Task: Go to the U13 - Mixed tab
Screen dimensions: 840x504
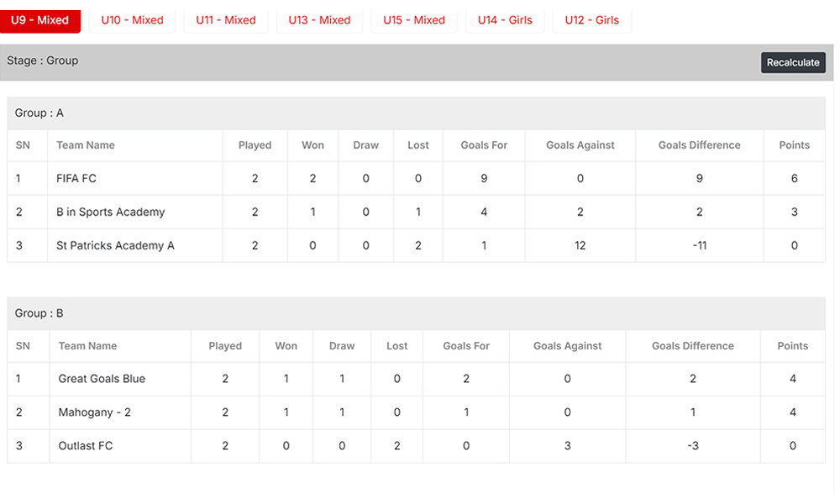Action: pyautogui.click(x=319, y=20)
